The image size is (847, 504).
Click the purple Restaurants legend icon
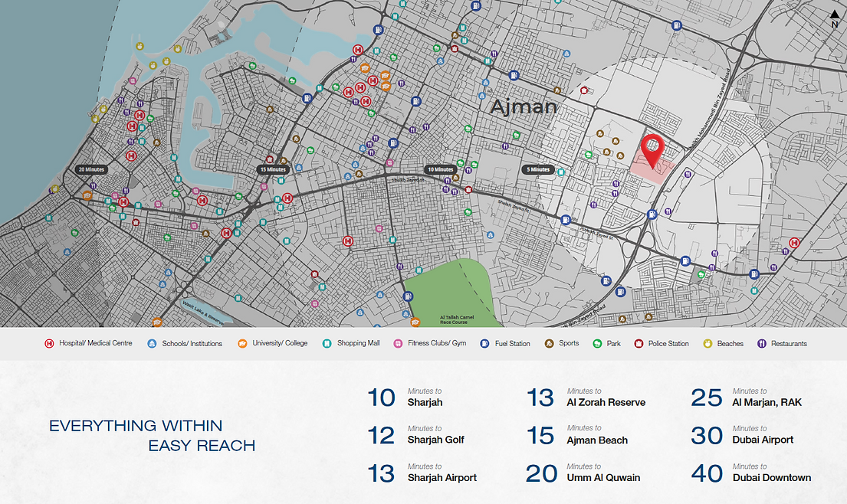pyautogui.click(x=762, y=343)
